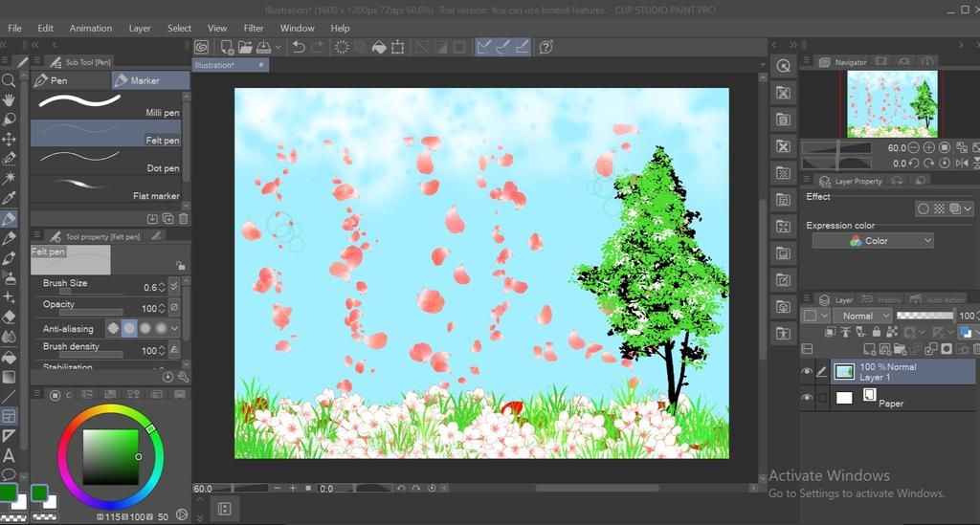Zoom out in the Navigator panel
The height and width of the screenshot is (525, 980).
coord(914,148)
